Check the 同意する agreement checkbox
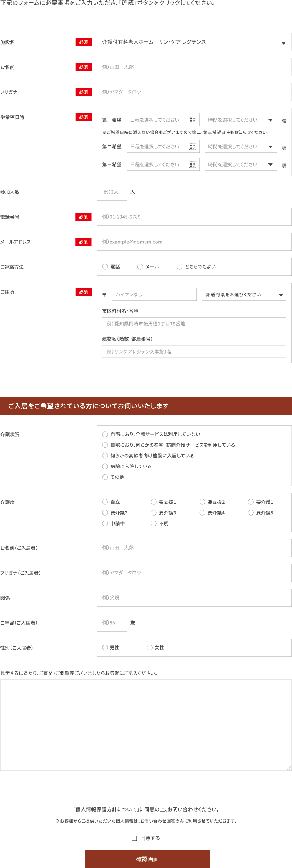The width and height of the screenshot is (292, 868). [135, 838]
